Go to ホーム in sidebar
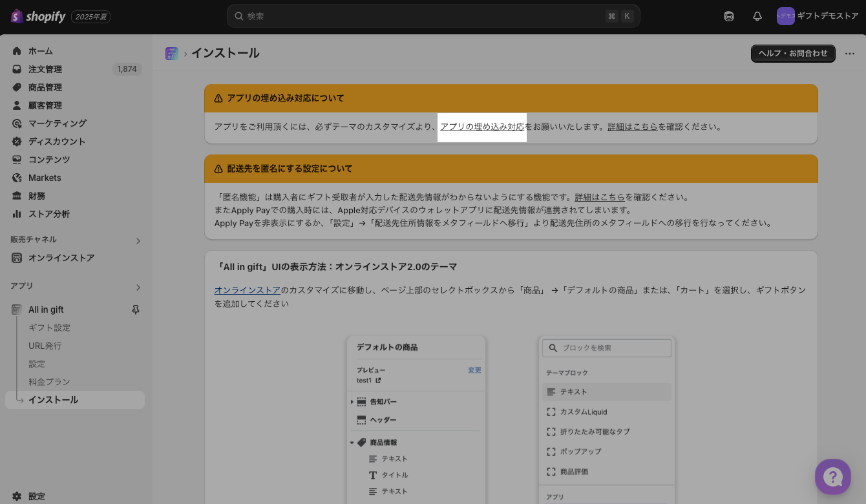This screenshot has width=866, height=504. 41,51
